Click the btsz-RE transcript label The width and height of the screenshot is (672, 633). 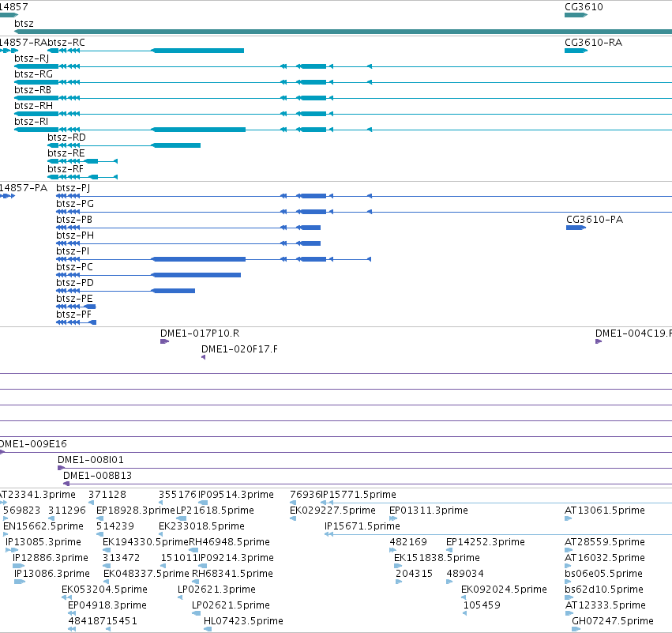pyautogui.click(x=66, y=153)
